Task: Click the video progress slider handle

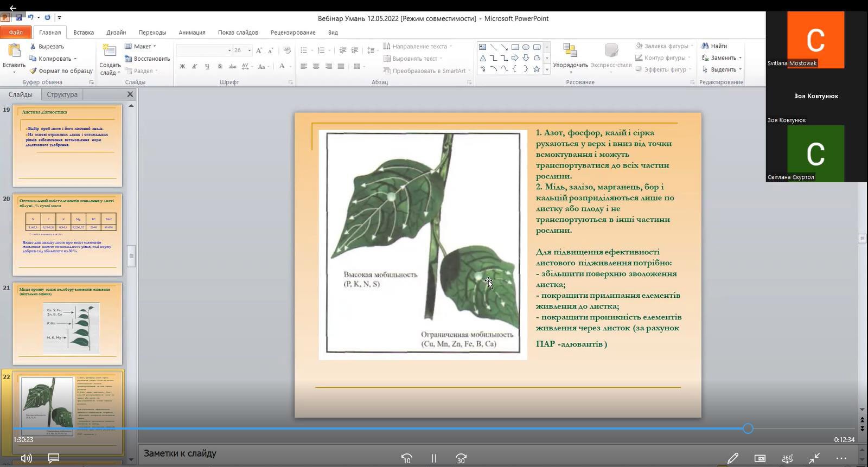Action: point(748,428)
